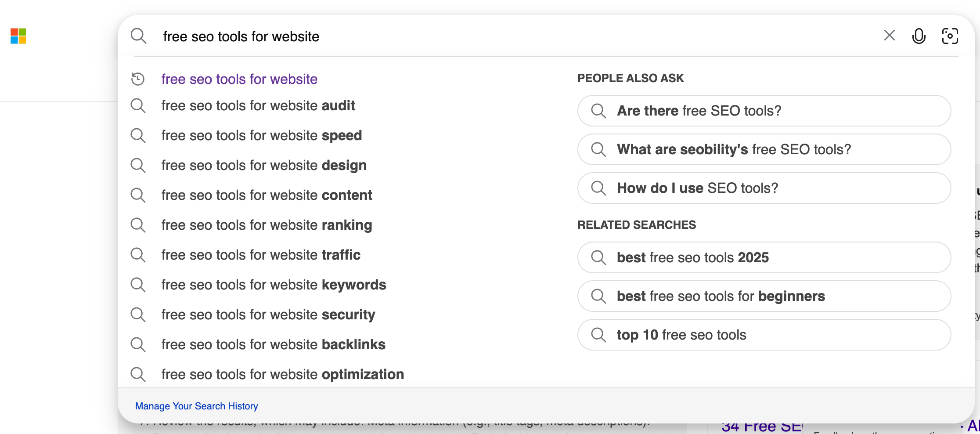
Task: Open 'How do I use SEO tools?' question
Action: point(764,188)
